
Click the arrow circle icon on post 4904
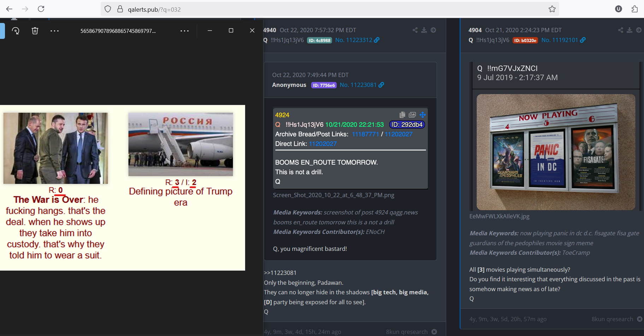tap(639, 30)
